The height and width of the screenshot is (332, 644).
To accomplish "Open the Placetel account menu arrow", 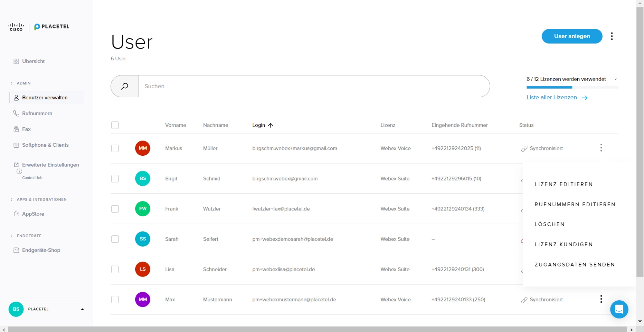I will (82, 309).
